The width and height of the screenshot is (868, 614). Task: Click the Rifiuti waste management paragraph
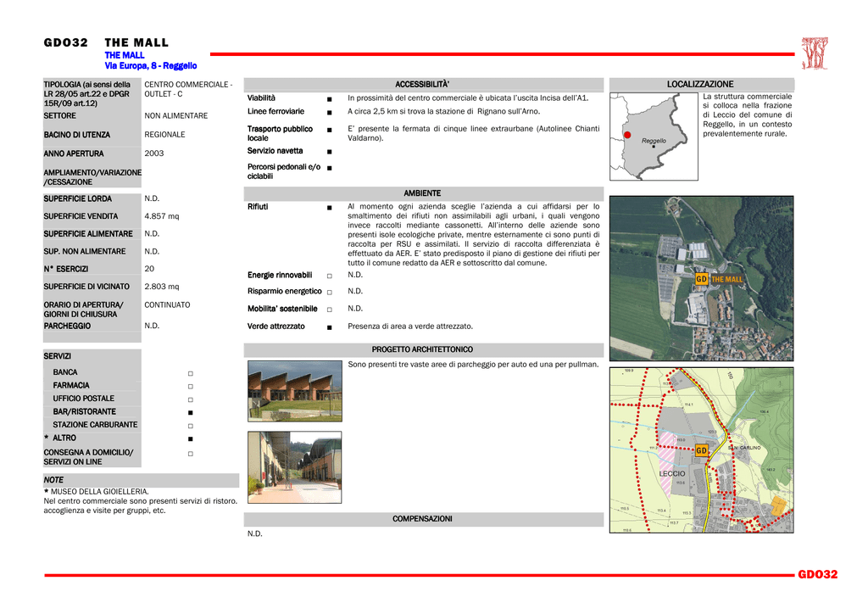[x=473, y=235]
